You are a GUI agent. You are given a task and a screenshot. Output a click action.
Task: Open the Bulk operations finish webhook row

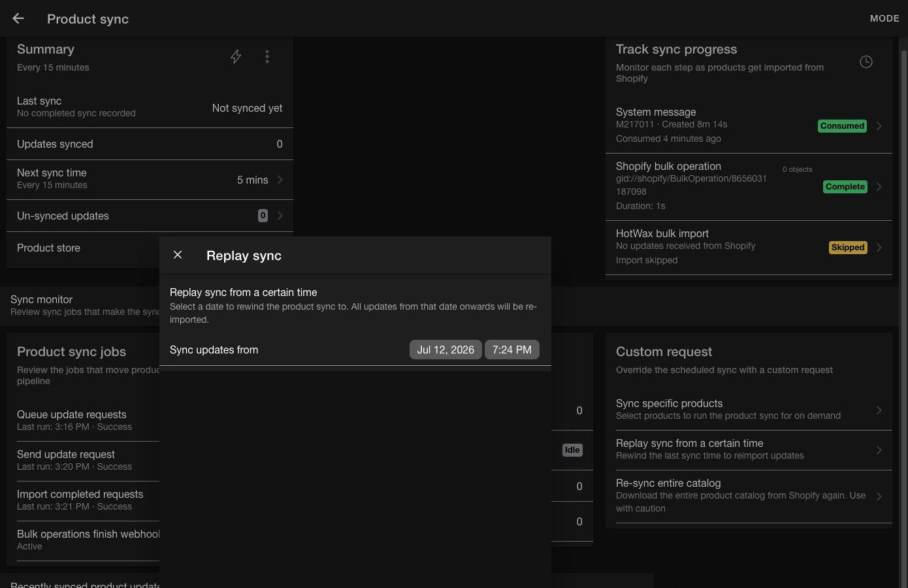pyautogui.click(x=88, y=540)
